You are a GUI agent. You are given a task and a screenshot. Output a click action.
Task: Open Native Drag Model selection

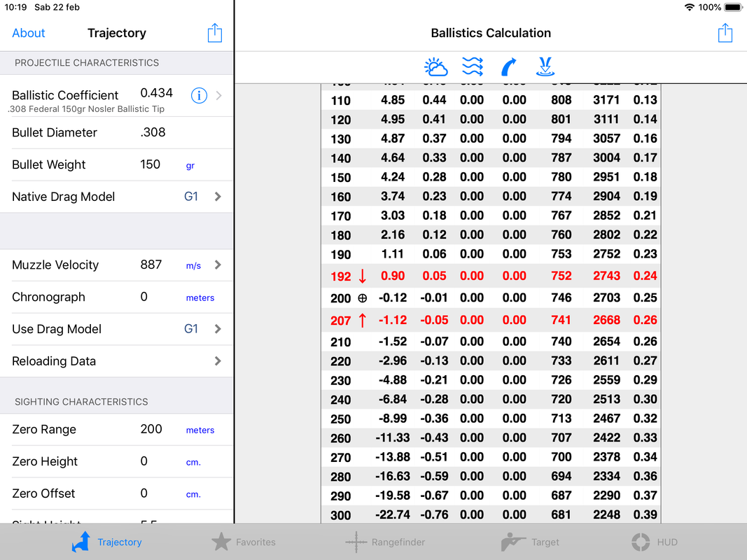click(x=117, y=197)
